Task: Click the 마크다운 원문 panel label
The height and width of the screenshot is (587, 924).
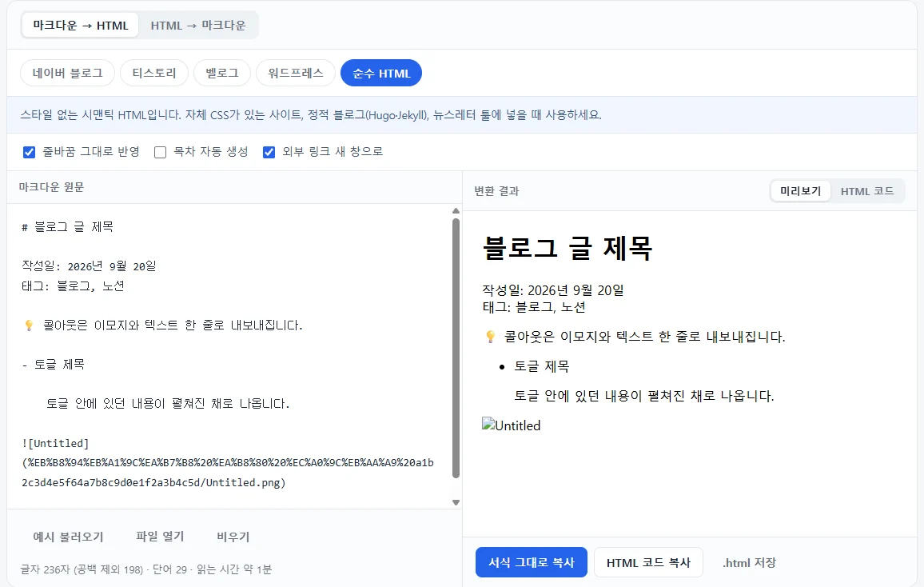Action: tap(51, 187)
